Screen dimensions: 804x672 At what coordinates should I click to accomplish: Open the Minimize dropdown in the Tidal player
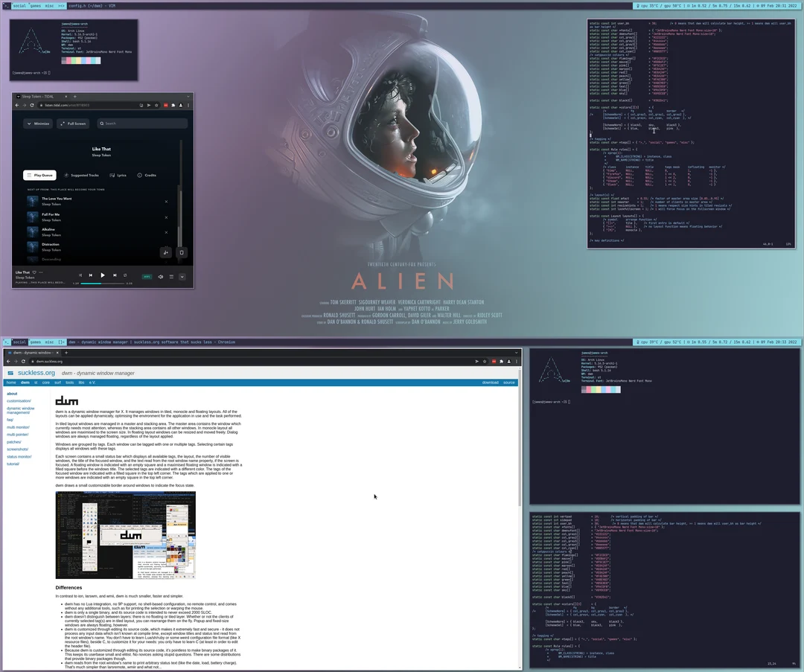point(36,124)
